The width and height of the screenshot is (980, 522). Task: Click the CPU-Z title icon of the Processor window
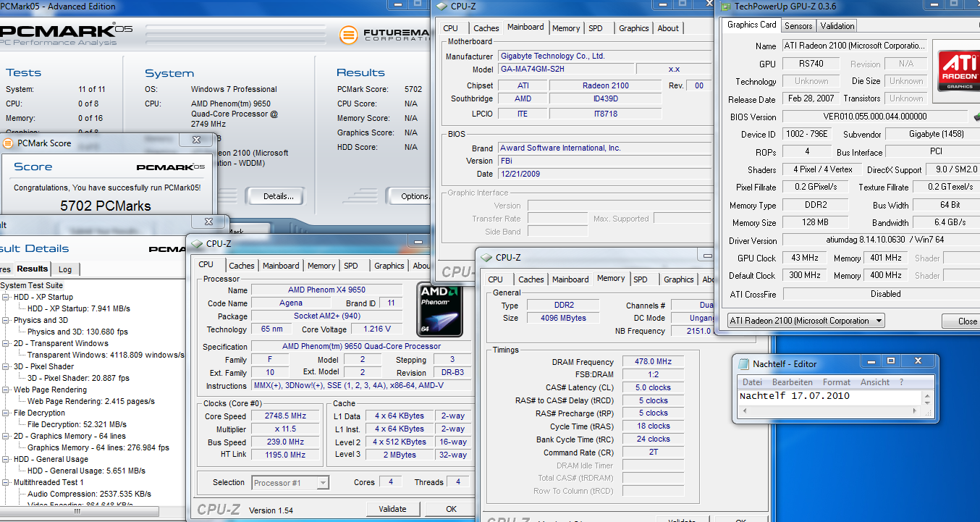[x=197, y=244]
